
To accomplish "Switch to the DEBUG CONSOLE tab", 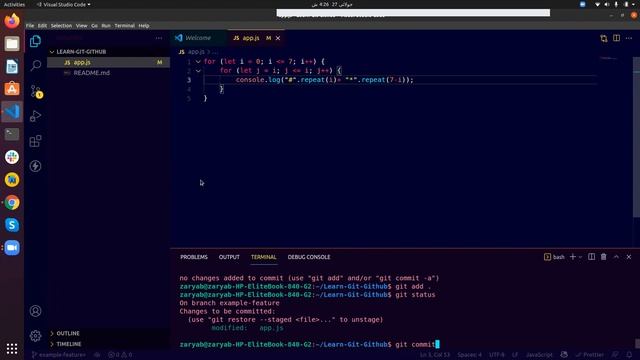I will click(x=309, y=257).
